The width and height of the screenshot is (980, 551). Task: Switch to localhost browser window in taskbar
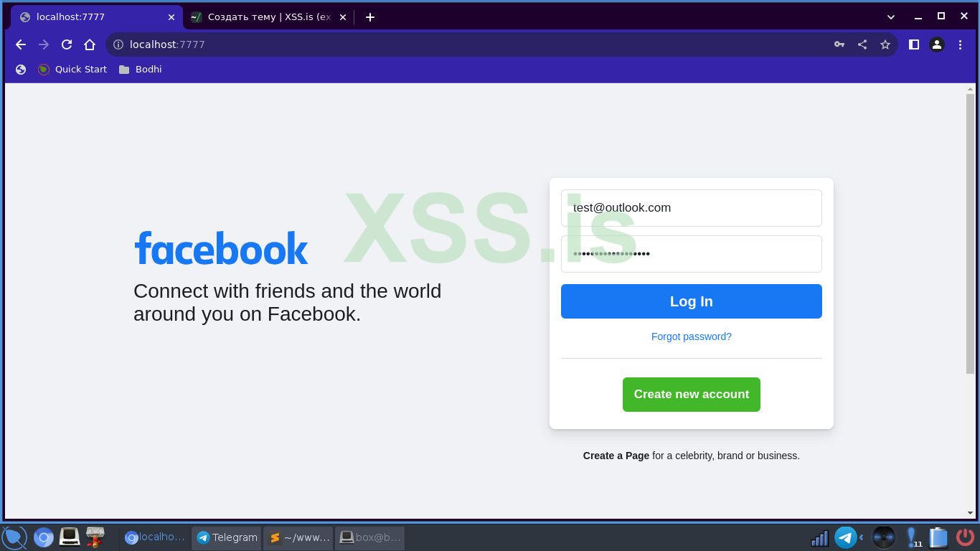point(155,537)
